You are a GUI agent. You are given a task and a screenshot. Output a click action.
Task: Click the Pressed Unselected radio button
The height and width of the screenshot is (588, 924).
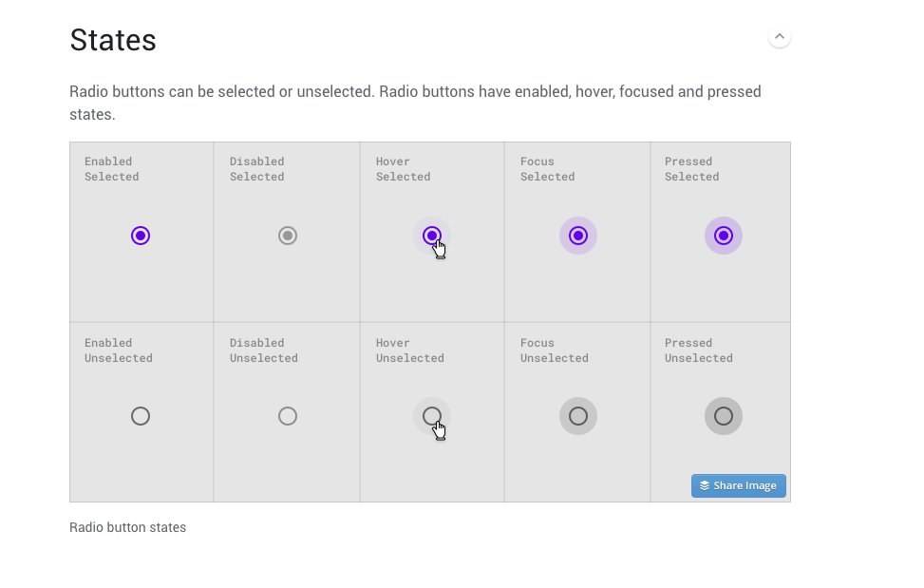(724, 416)
